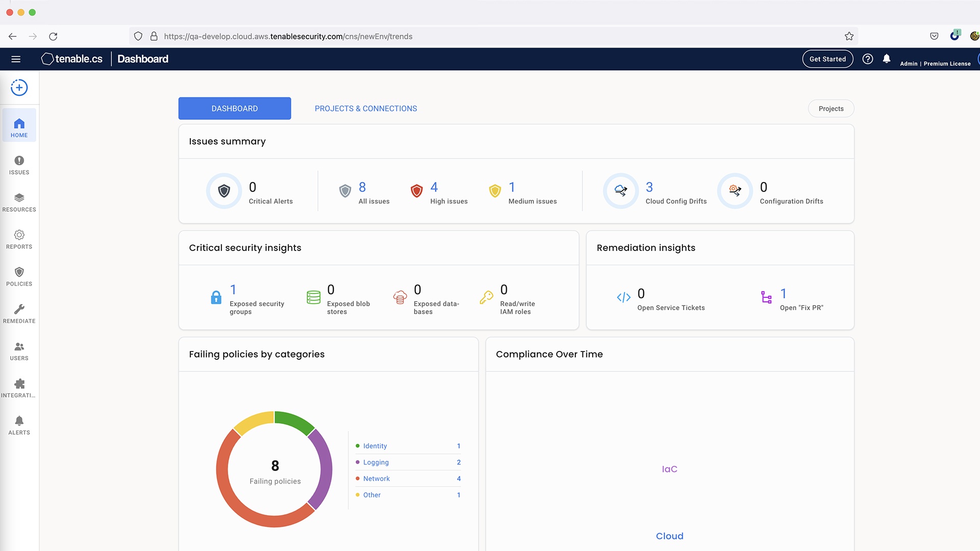Open the Medium issues count 1
The height and width of the screenshot is (551, 980).
click(512, 187)
